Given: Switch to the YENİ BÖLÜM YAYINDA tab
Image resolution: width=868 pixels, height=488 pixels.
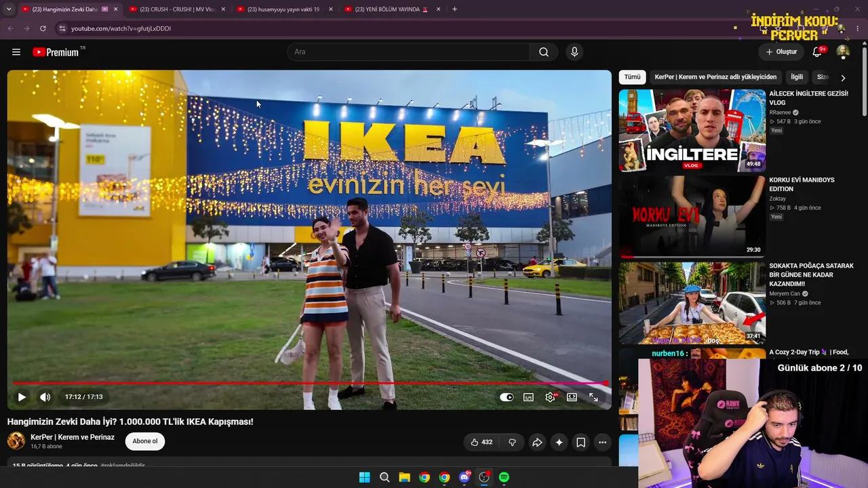Looking at the screenshot, I should click(392, 9).
